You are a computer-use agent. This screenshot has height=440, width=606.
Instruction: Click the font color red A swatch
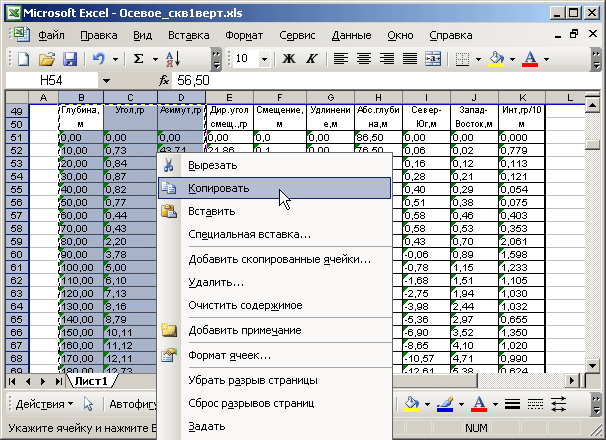pyautogui.click(x=529, y=59)
